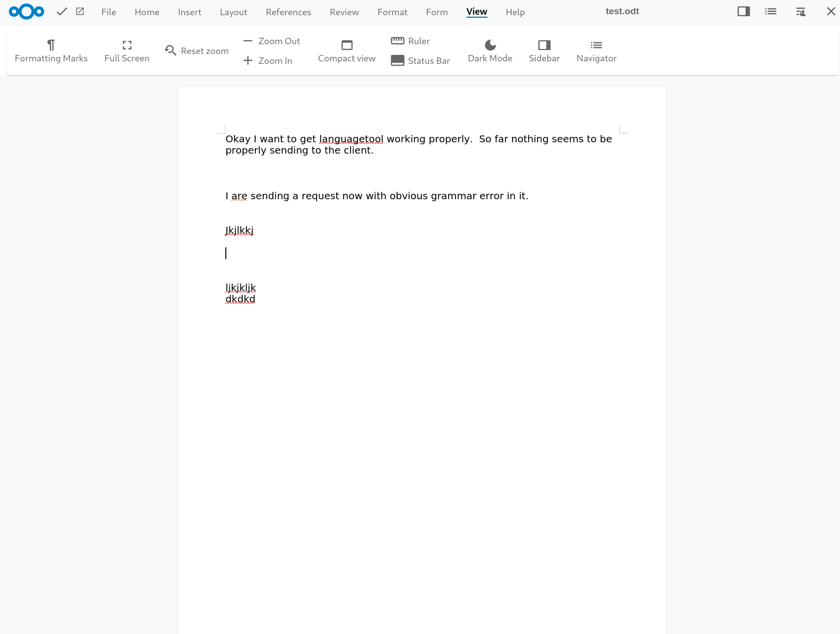Enter Full Screen mode

point(126,51)
